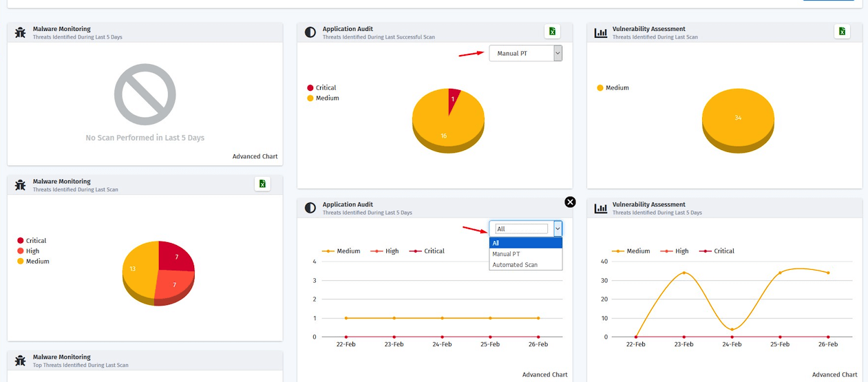Click the All text field in dropdown
This screenshot has width=868, height=382.
pyautogui.click(x=522, y=229)
